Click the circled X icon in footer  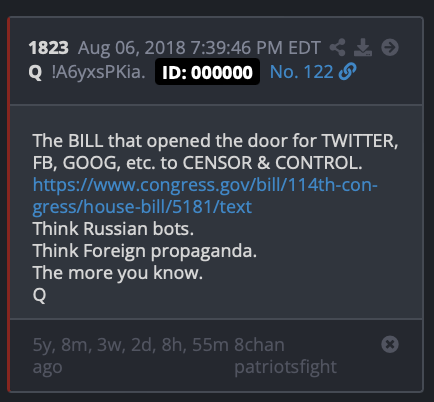coord(390,344)
